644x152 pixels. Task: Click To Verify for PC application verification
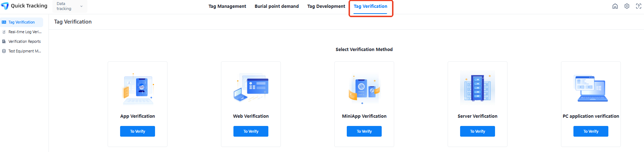591,131
